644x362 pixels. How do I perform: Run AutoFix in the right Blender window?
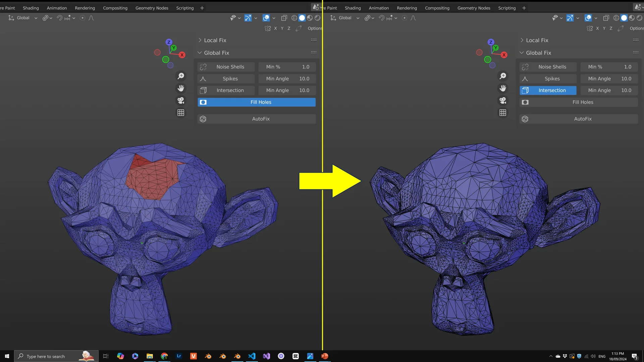(x=579, y=119)
